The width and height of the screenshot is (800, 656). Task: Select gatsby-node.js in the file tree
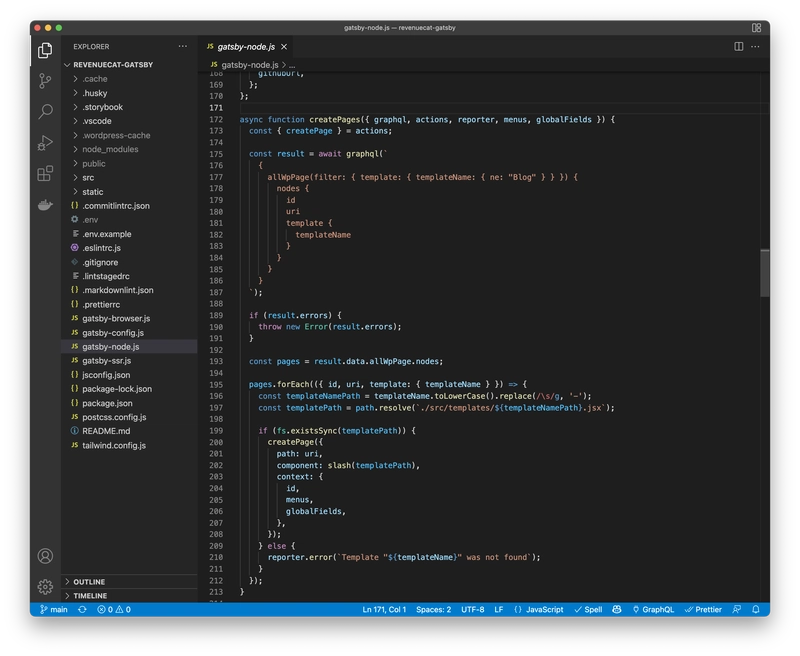[x=129, y=347]
